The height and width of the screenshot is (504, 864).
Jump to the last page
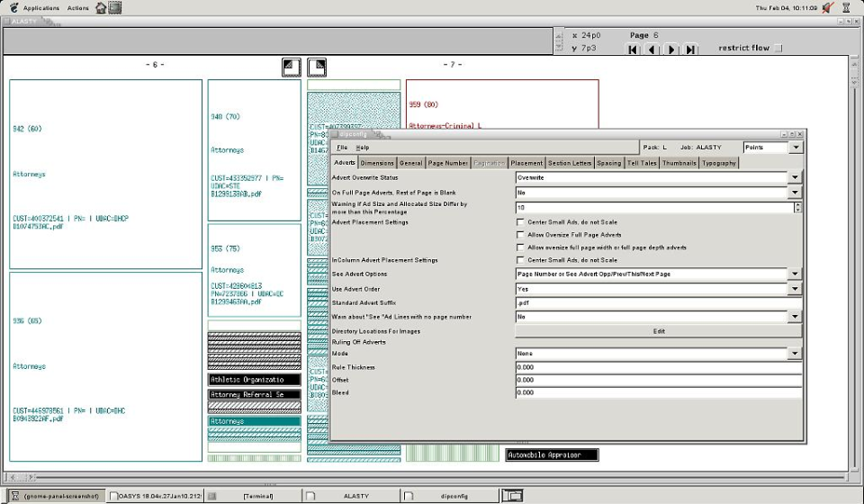690,49
